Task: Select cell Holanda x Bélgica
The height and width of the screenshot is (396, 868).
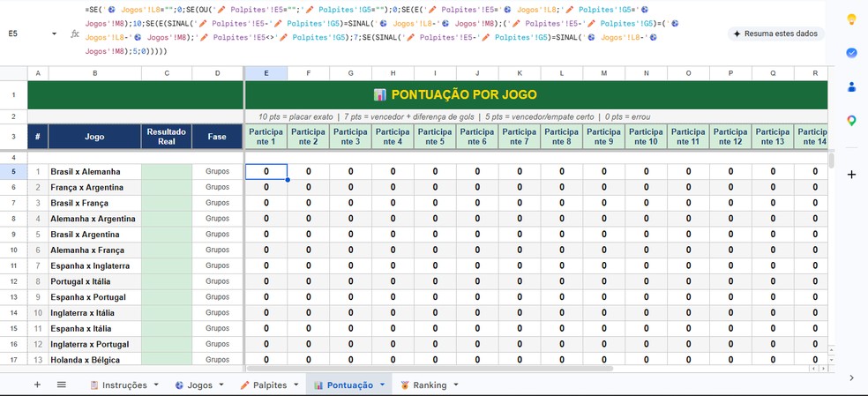Action: pos(94,360)
